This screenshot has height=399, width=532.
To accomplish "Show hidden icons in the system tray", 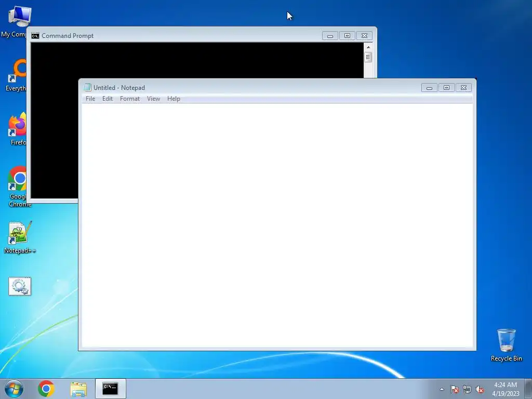I will pos(442,389).
